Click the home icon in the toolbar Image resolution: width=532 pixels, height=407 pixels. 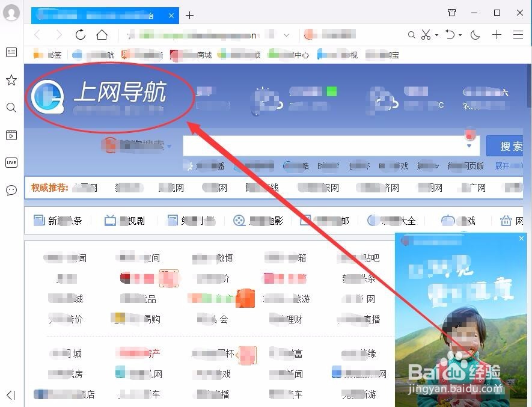click(x=102, y=35)
